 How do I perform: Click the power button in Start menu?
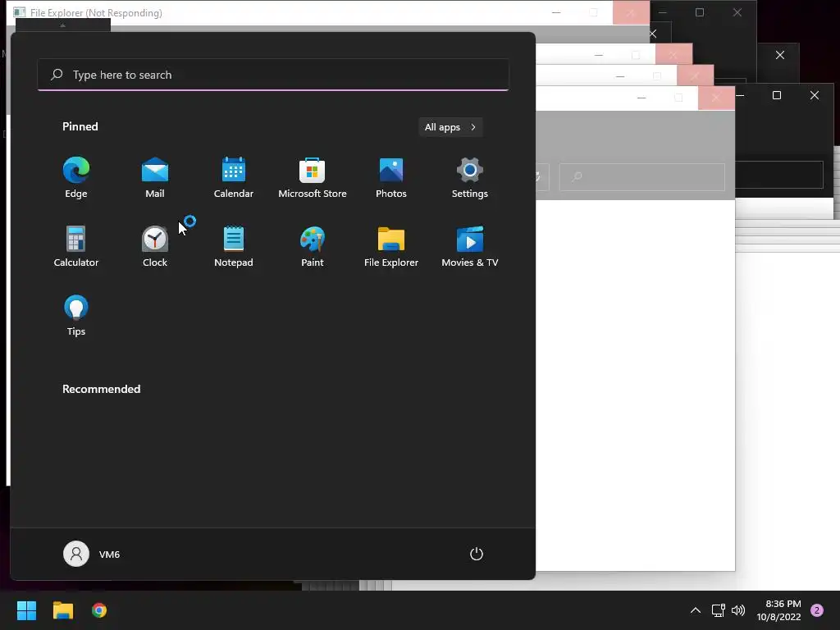[477, 554]
